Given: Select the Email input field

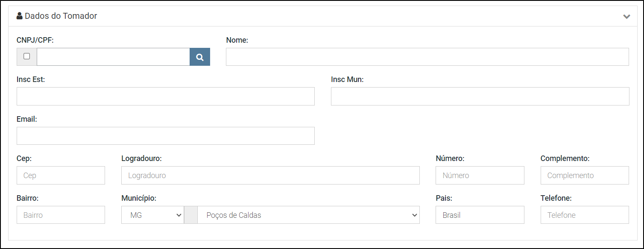Looking at the screenshot, I should click(x=166, y=136).
